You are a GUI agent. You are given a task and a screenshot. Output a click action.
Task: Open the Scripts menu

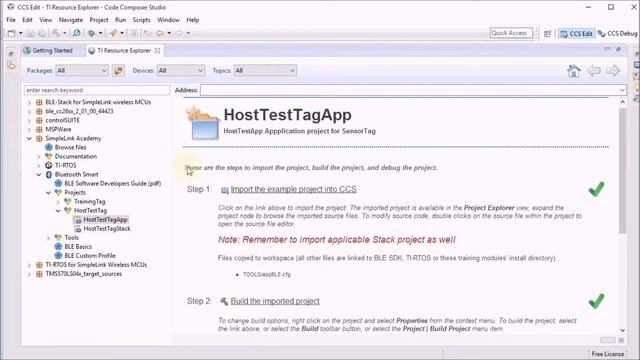[x=141, y=20]
